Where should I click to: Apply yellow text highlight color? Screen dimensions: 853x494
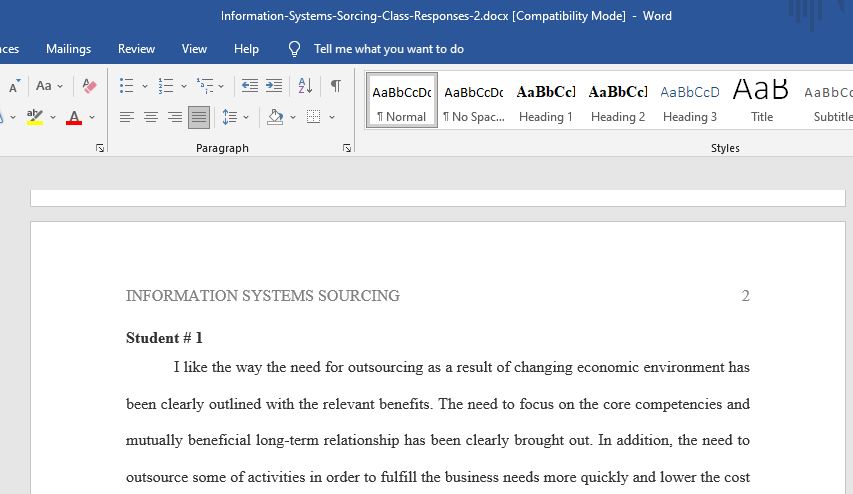coord(35,117)
